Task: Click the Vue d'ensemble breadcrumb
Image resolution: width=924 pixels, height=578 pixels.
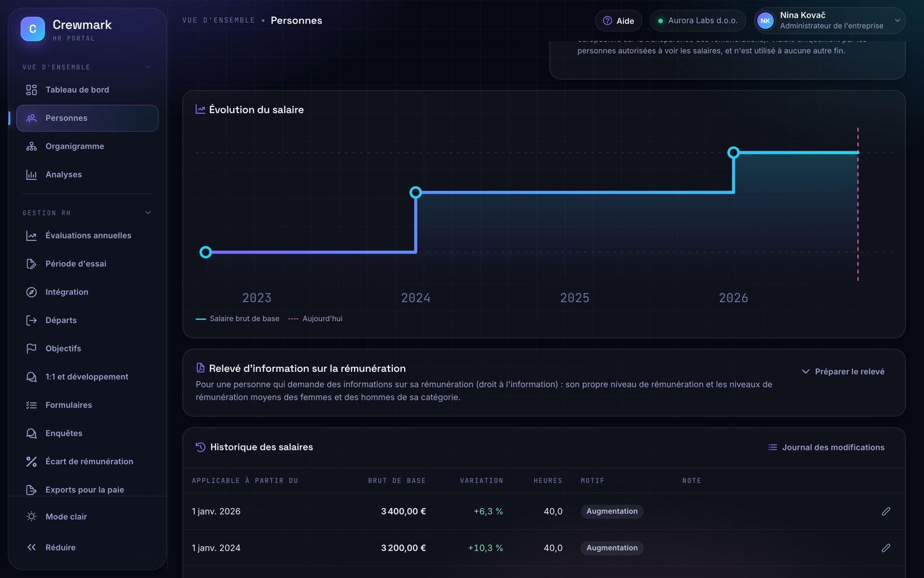Action: point(218,20)
